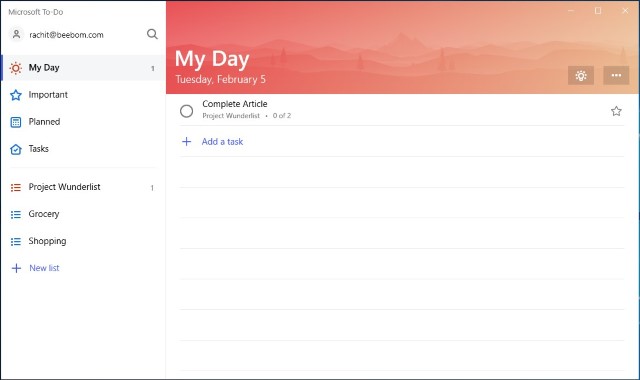The width and height of the screenshot is (640, 380).
Task: Click the Tuesday, February 5 date text
Action: pyautogui.click(x=220, y=79)
